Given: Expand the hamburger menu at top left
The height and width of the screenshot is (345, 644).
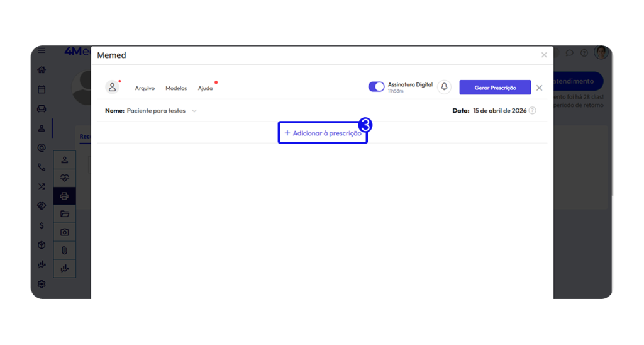Looking at the screenshot, I should tap(42, 50).
